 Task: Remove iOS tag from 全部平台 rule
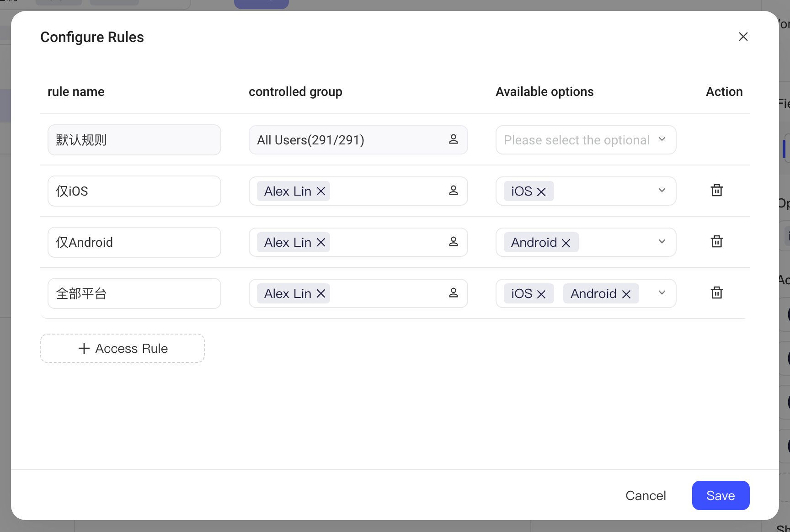tap(541, 294)
